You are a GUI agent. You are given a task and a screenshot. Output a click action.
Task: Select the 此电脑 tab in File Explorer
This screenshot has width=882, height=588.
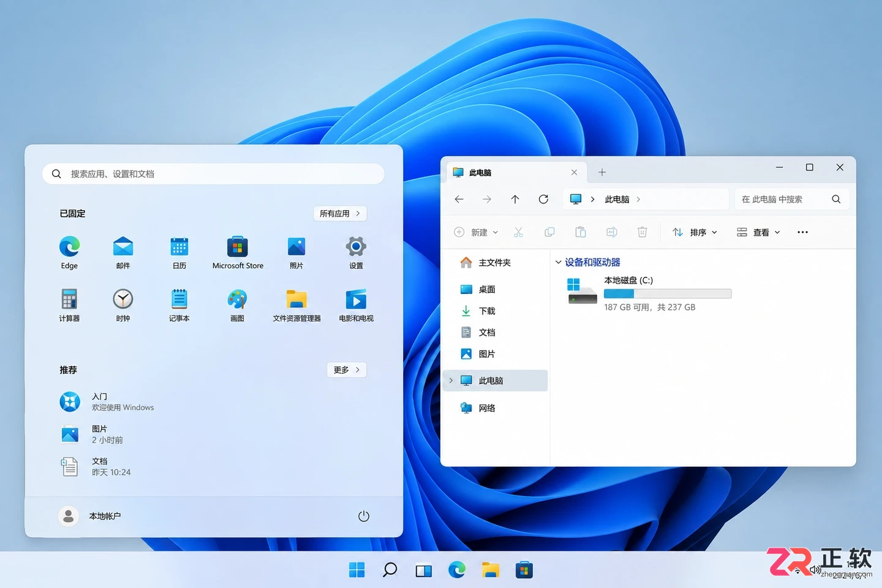pyautogui.click(x=516, y=173)
